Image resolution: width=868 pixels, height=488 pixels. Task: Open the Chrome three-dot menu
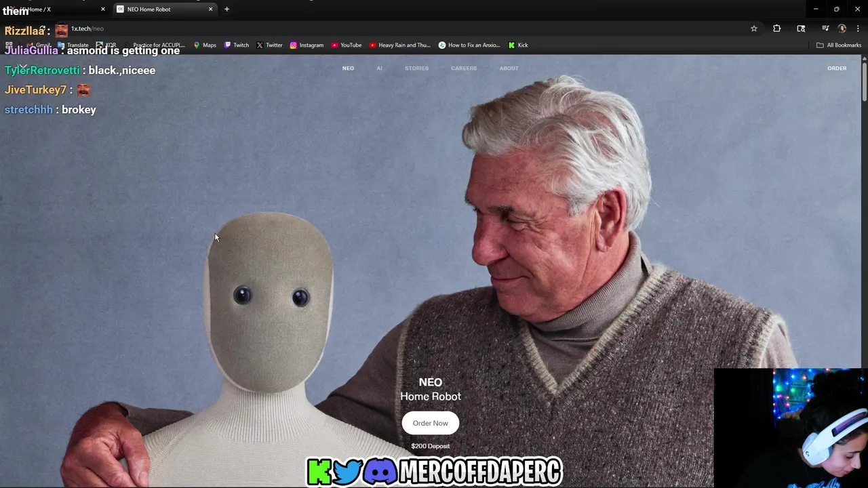[858, 28]
